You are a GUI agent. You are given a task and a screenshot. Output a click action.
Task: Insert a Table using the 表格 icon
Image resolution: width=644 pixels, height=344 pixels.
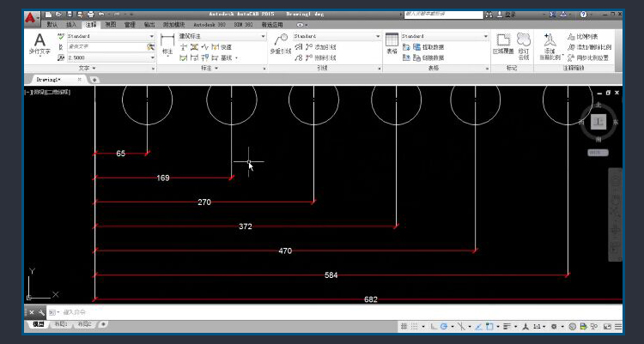coord(392,45)
